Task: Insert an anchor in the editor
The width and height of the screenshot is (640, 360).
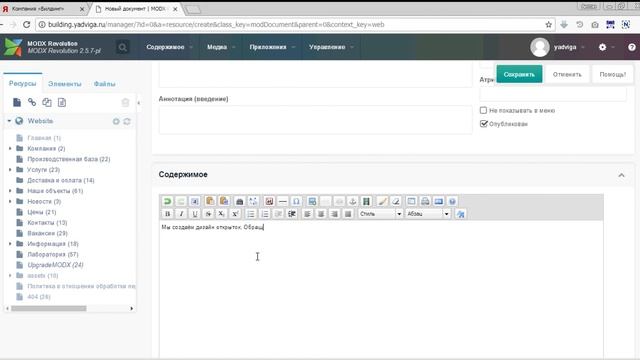Action: click(353, 201)
